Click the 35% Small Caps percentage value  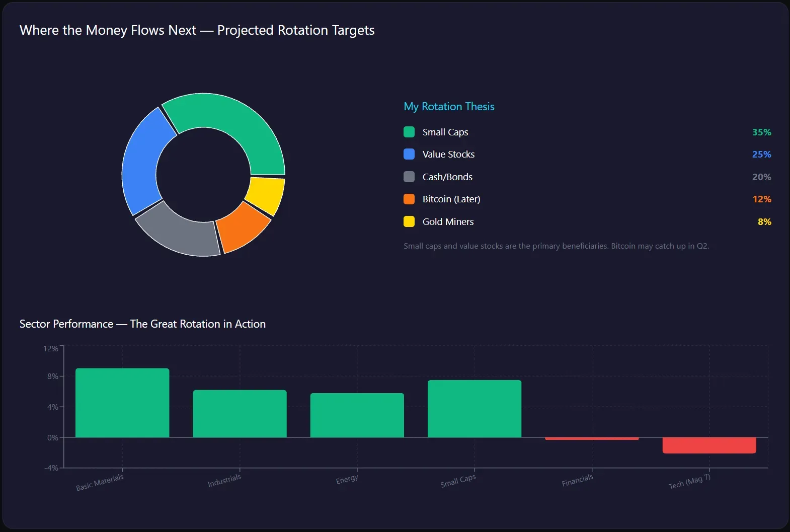[761, 132]
